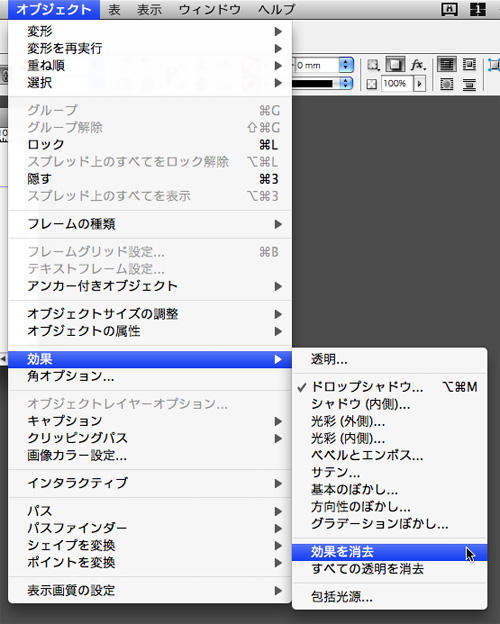
Task: Open the stroke weight 0 mm dropdown
Action: click(346, 65)
